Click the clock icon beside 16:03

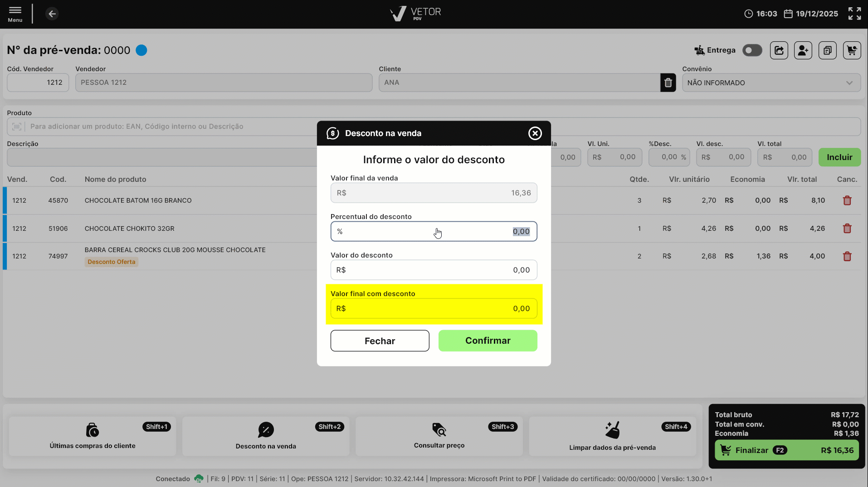tap(749, 14)
